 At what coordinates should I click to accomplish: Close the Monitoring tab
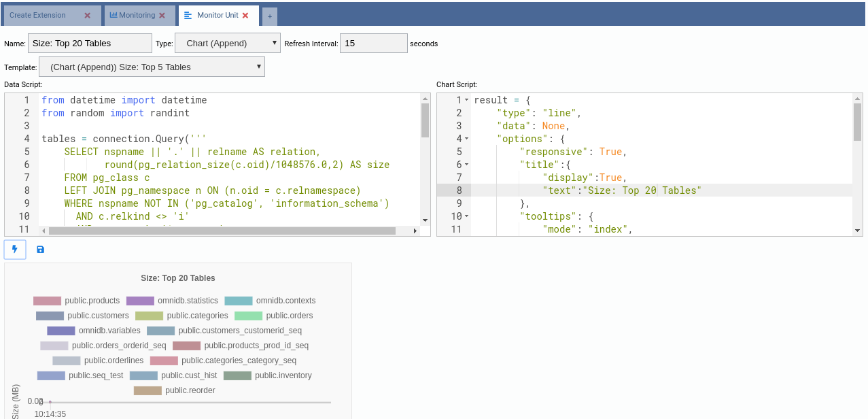click(x=162, y=16)
